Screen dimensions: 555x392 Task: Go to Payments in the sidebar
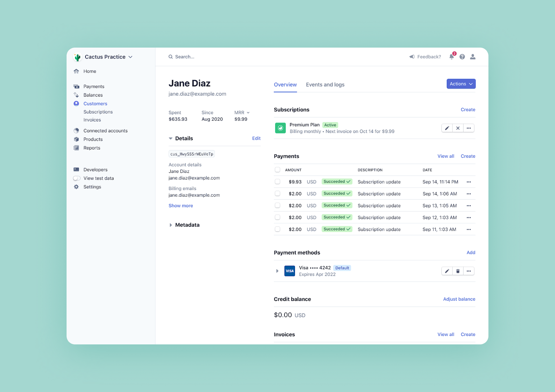[x=94, y=86]
